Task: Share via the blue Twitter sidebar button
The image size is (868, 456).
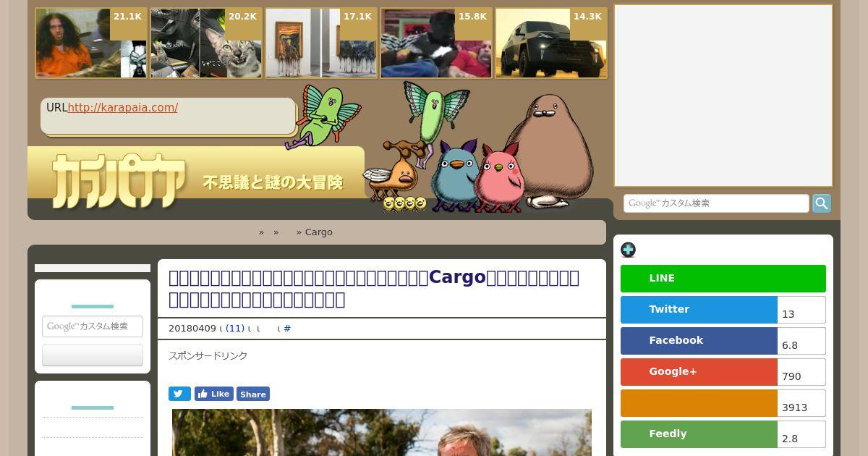Action: click(x=699, y=310)
